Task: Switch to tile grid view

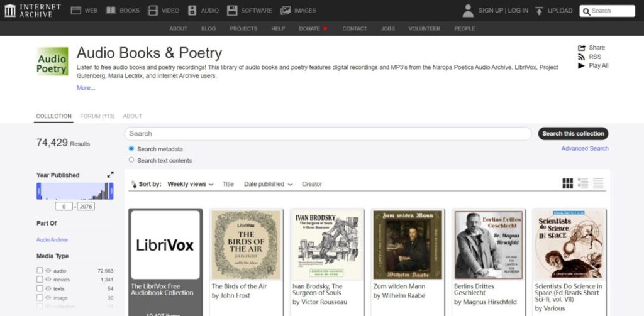Action: [568, 183]
